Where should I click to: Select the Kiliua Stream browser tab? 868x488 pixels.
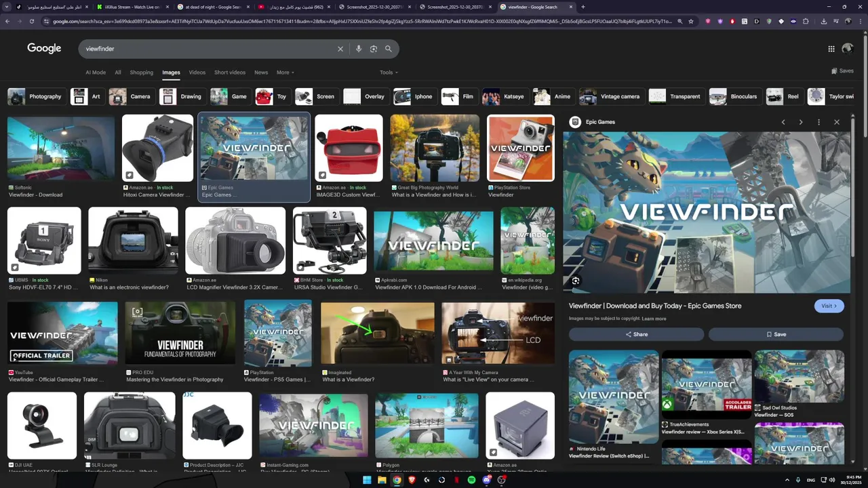(132, 7)
